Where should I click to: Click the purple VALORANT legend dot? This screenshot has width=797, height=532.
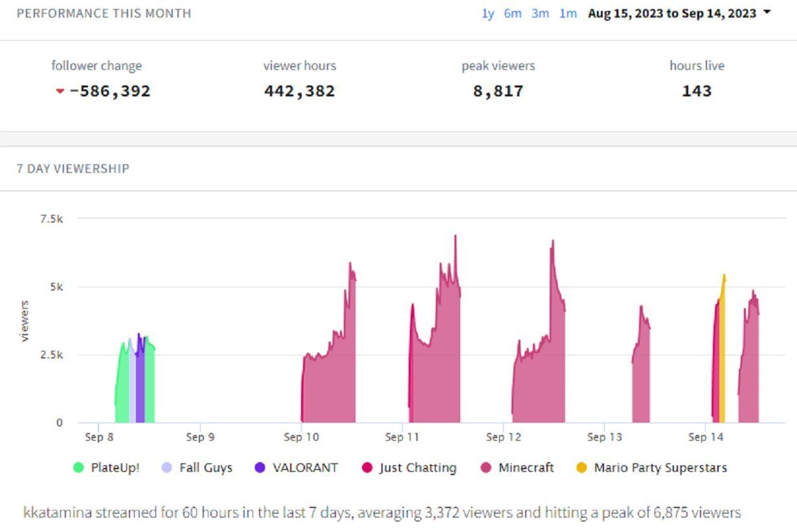pos(260,468)
